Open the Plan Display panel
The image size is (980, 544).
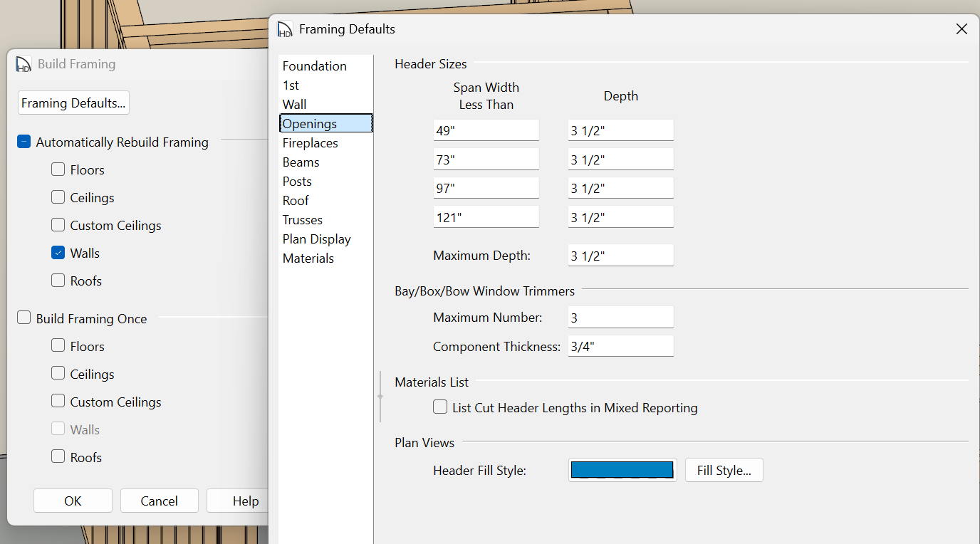316,239
